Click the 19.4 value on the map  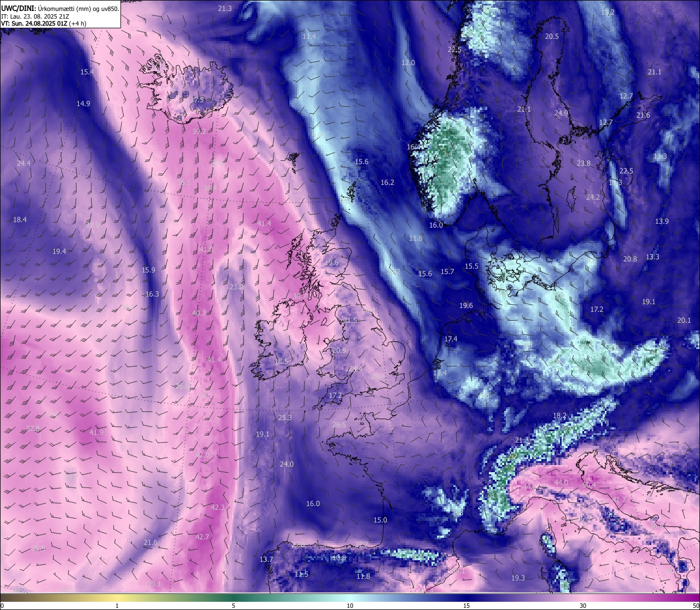click(x=59, y=251)
